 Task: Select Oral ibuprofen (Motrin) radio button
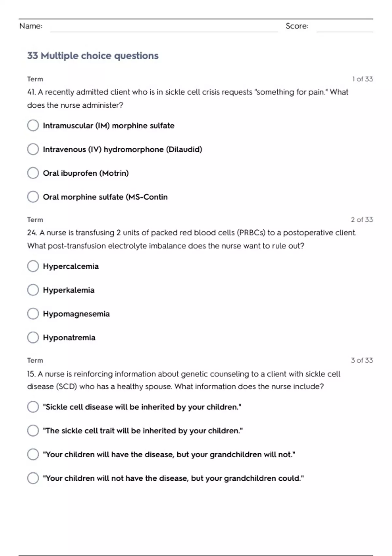click(33, 173)
